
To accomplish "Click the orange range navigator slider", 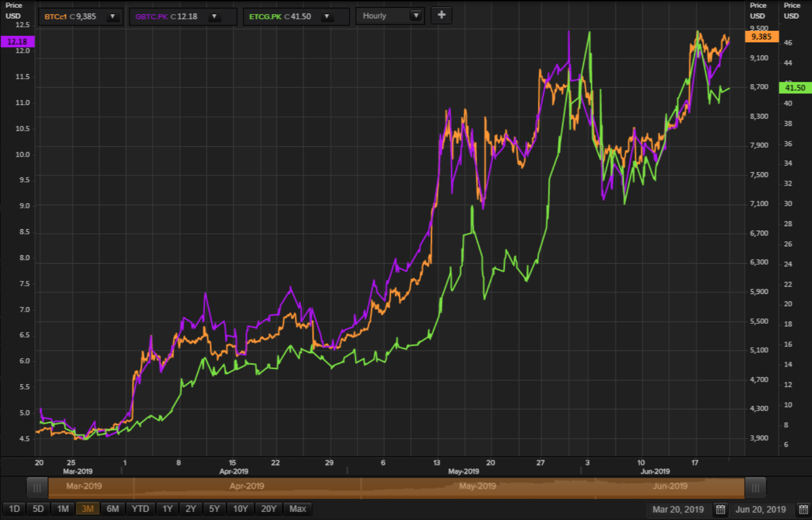I will [396, 488].
